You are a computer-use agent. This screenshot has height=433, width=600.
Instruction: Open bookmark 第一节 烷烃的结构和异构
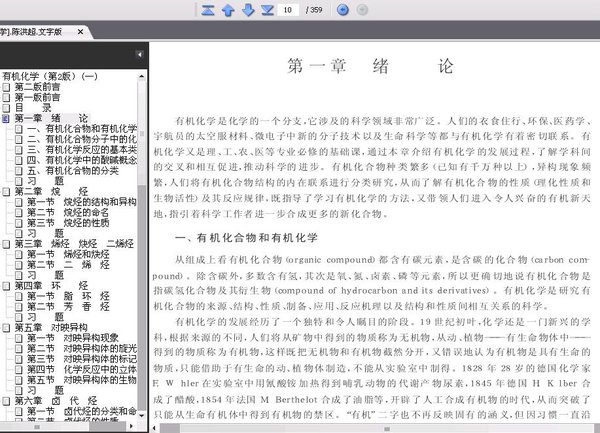(82, 202)
